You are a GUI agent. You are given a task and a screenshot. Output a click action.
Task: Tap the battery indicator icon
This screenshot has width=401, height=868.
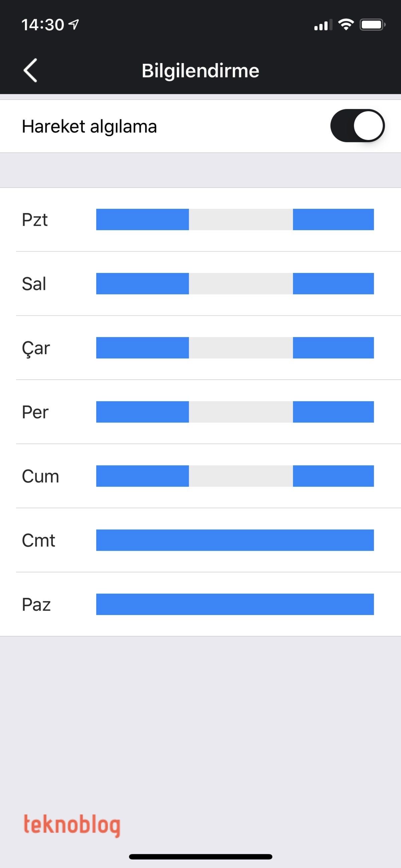pos(372,25)
